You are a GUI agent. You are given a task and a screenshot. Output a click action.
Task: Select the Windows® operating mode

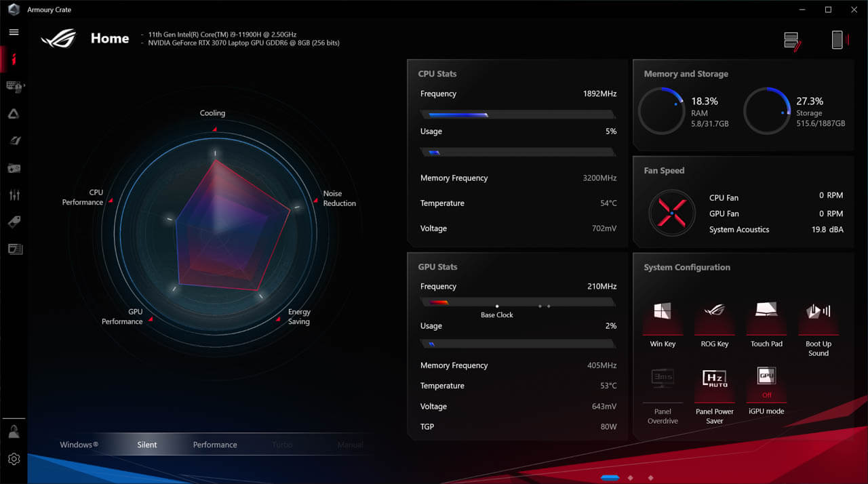(x=79, y=445)
